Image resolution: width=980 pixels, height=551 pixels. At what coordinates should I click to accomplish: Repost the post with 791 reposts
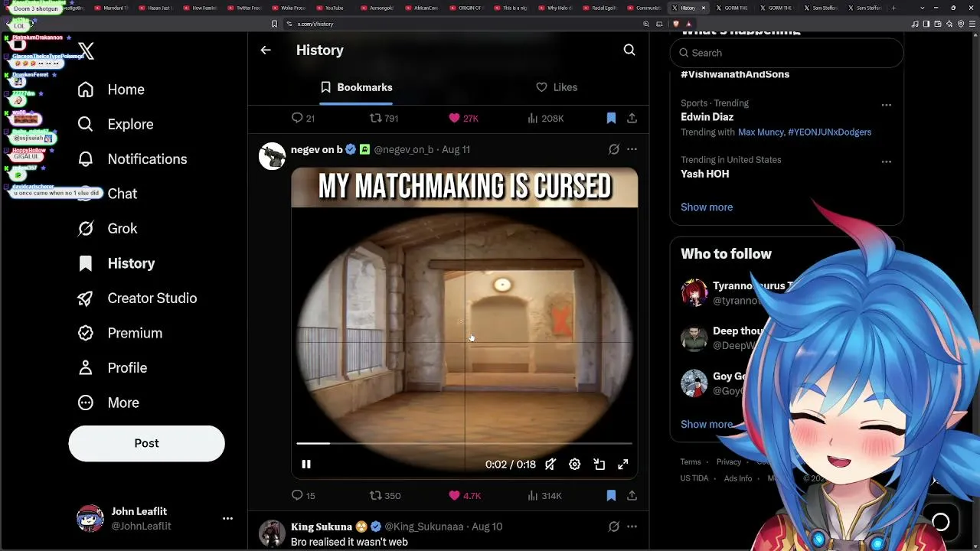pyautogui.click(x=384, y=119)
